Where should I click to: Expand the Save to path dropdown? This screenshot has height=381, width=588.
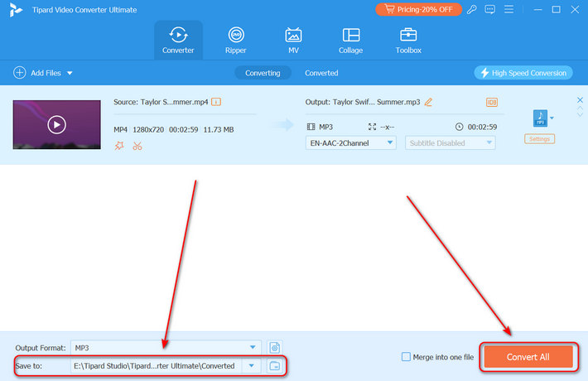click(x=252, y=365)
